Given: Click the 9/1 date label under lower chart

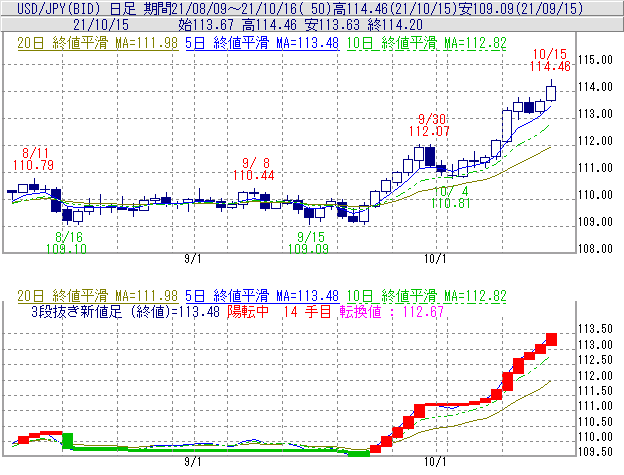Looking at the screenshot, I should tap(193, 462).
